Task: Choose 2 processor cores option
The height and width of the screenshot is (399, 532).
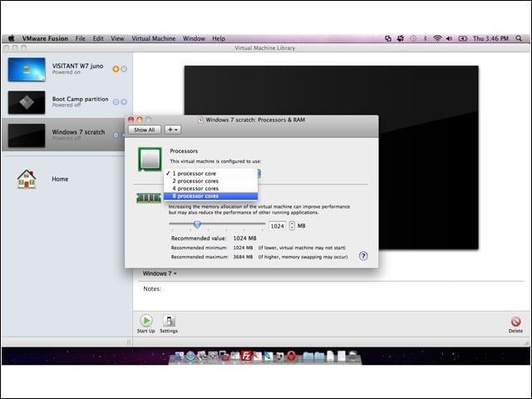Action: [210, 181]
